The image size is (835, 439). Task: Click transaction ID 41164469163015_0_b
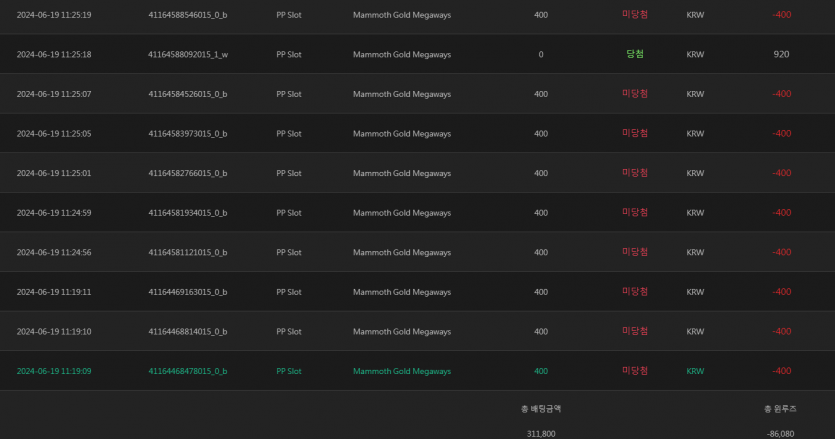coord(187,292)
